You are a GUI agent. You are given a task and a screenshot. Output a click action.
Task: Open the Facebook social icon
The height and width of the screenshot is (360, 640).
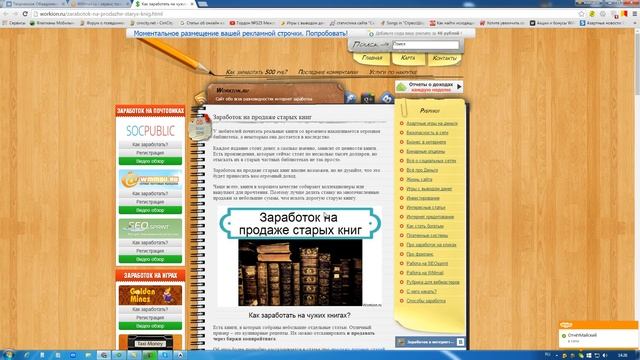coord(350,98)
